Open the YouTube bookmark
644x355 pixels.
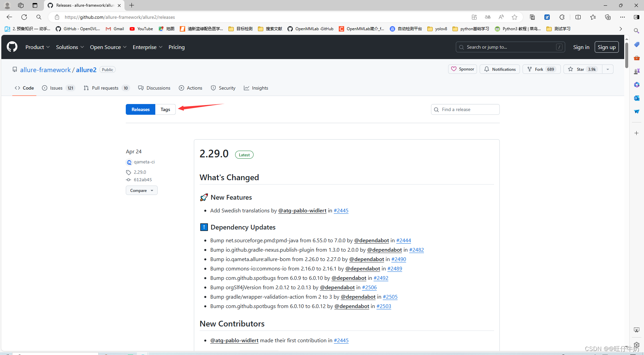pos(141,29)
